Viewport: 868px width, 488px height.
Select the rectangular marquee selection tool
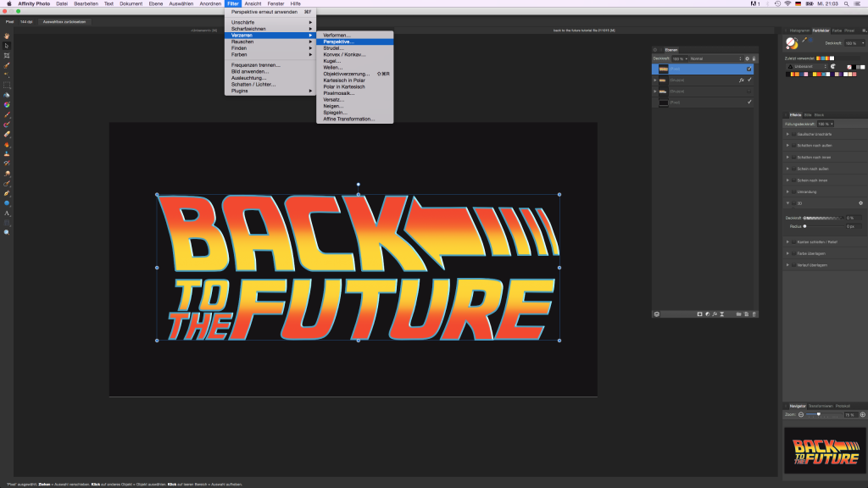[x=7, y=86]
